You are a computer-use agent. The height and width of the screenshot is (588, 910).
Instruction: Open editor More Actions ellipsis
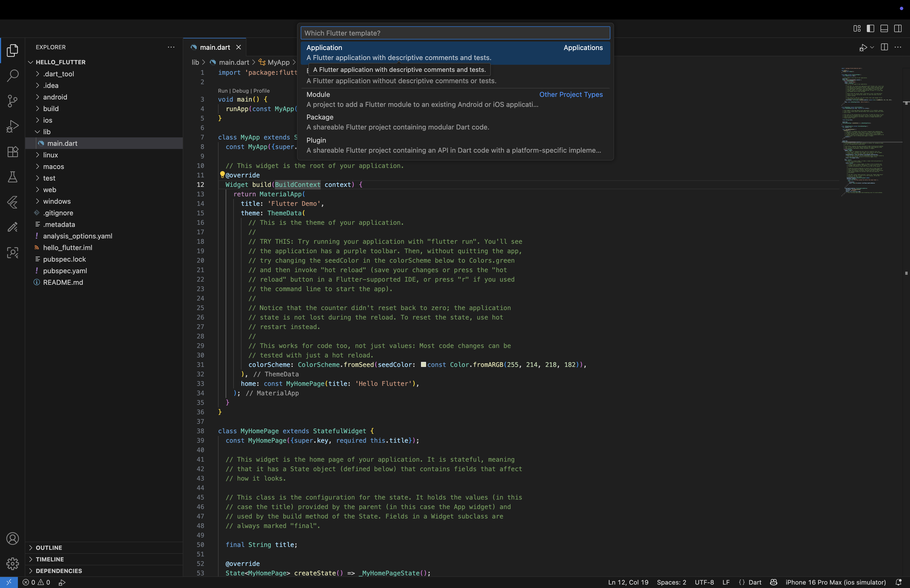coord(898,47)
